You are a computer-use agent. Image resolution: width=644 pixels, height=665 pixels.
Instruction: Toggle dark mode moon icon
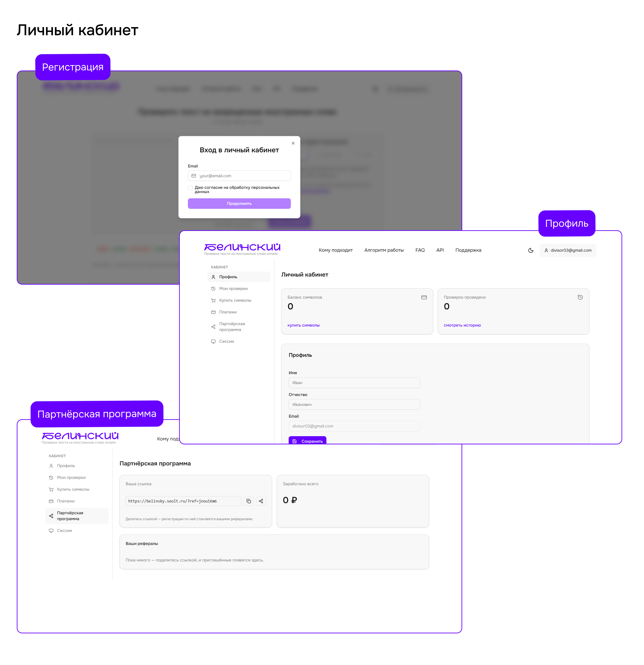531,250
